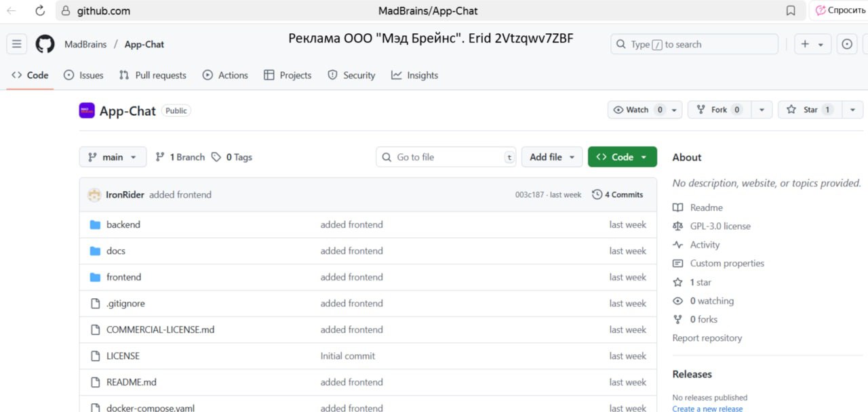Expand the green Code dropdown button
Screen dimensions: 868x412
(x=623, y=157)
